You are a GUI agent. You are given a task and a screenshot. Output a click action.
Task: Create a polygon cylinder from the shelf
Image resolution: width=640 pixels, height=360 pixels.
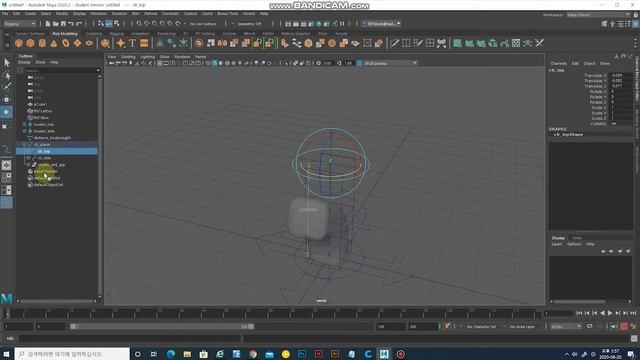[42, 43]
